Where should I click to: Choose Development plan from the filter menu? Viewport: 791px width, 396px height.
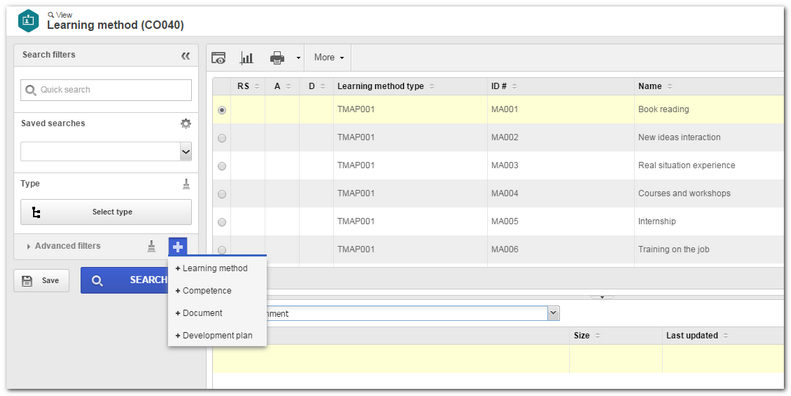pos(214,335)
